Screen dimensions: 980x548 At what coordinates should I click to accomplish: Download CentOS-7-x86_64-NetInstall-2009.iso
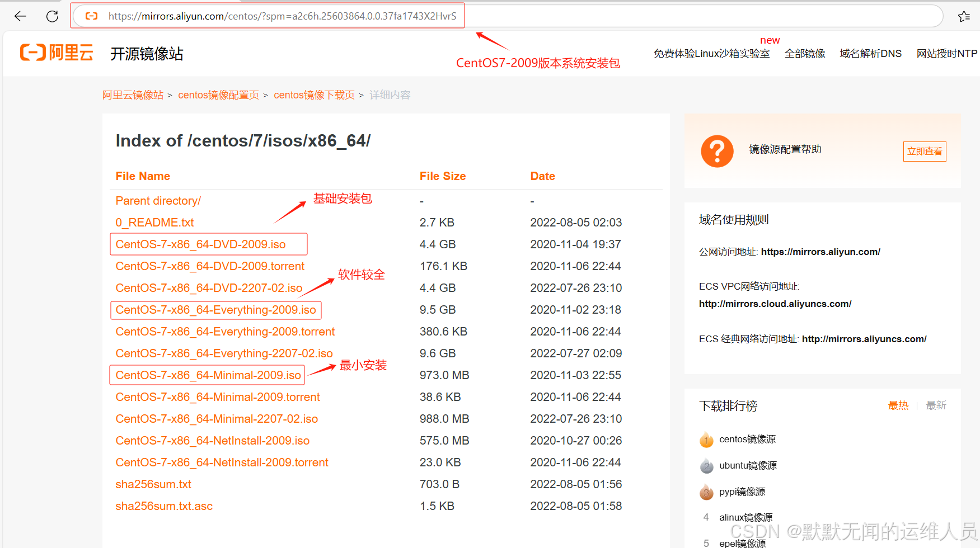click(212, 441)
